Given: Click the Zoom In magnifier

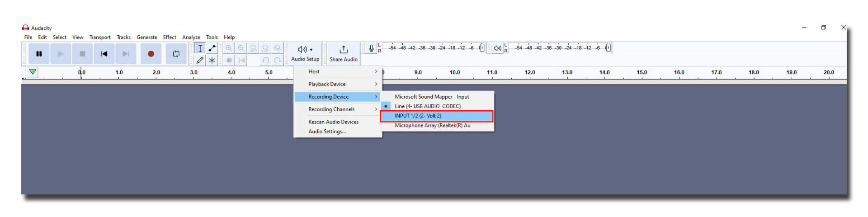Looking at the screenshot, I should pos(229,48).
